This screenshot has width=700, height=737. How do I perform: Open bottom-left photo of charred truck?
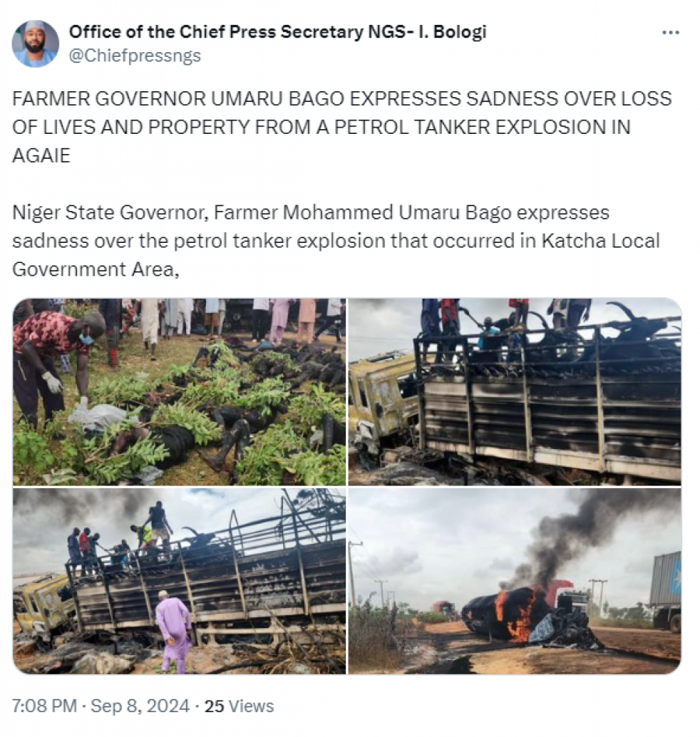(x=179, y=581)
